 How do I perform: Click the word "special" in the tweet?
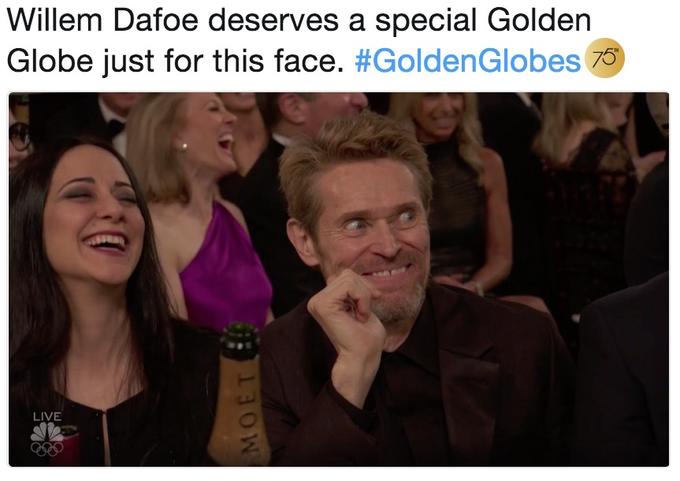(427, 22)
